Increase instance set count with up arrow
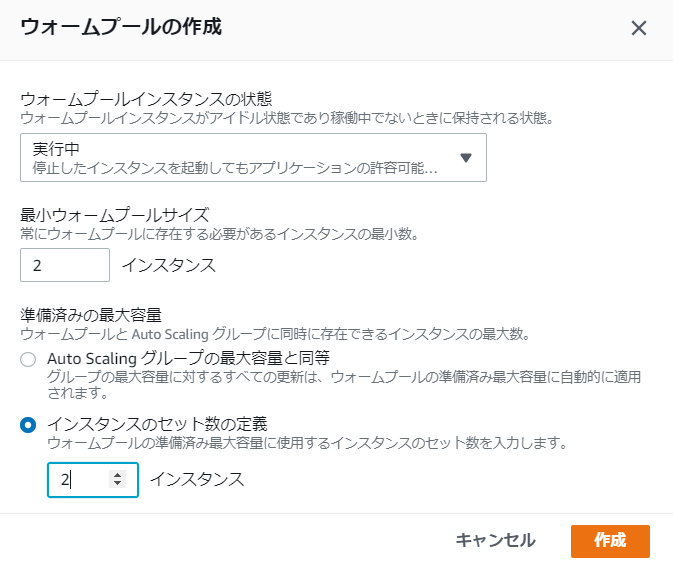This screenshot has width=673, height=567. (118, 475)
